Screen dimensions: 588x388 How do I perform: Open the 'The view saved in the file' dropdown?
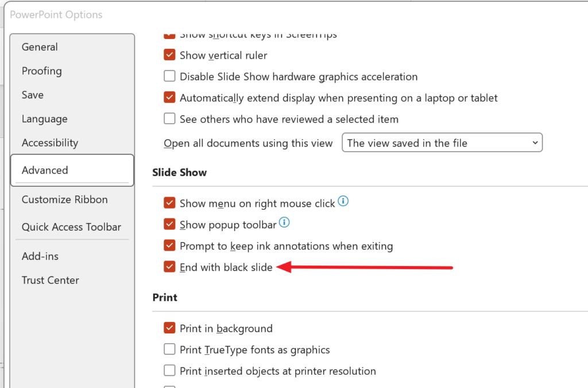point(442,143)
